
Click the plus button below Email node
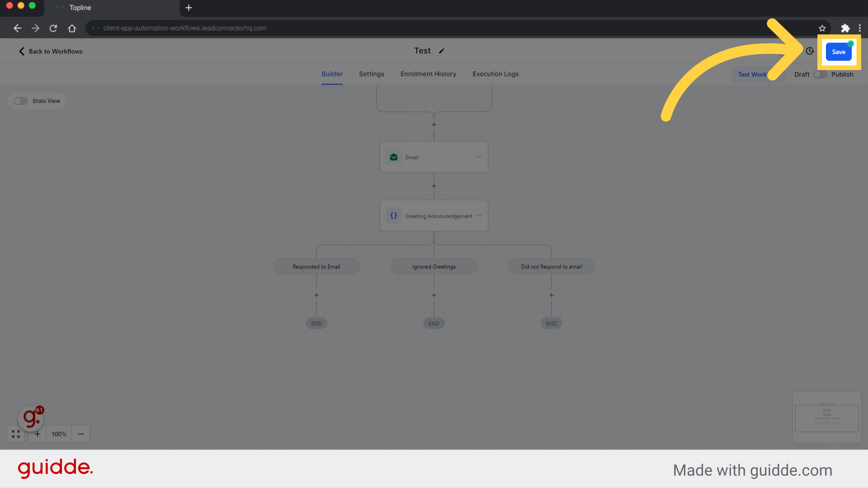(434, 186)
